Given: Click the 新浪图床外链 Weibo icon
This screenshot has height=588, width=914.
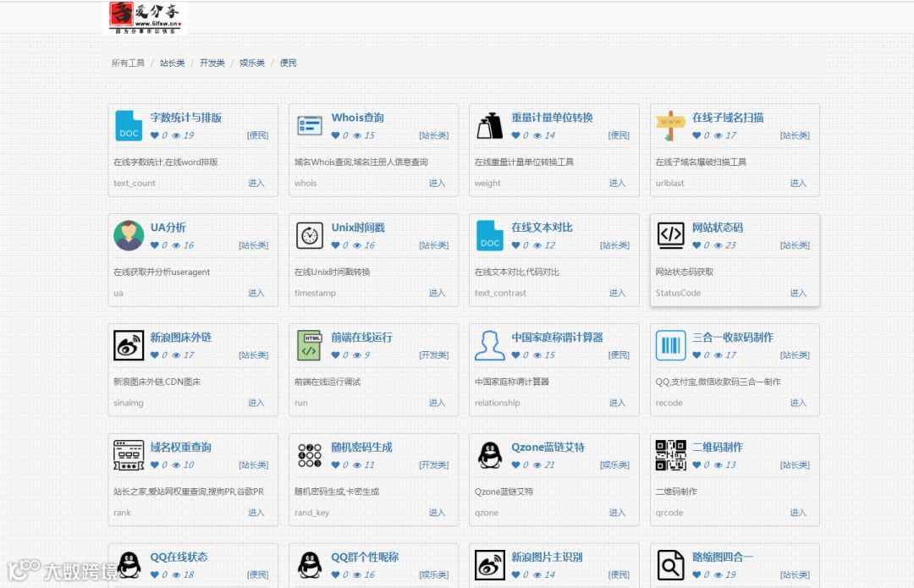Looking at the screenshot, I should (129, 345).
